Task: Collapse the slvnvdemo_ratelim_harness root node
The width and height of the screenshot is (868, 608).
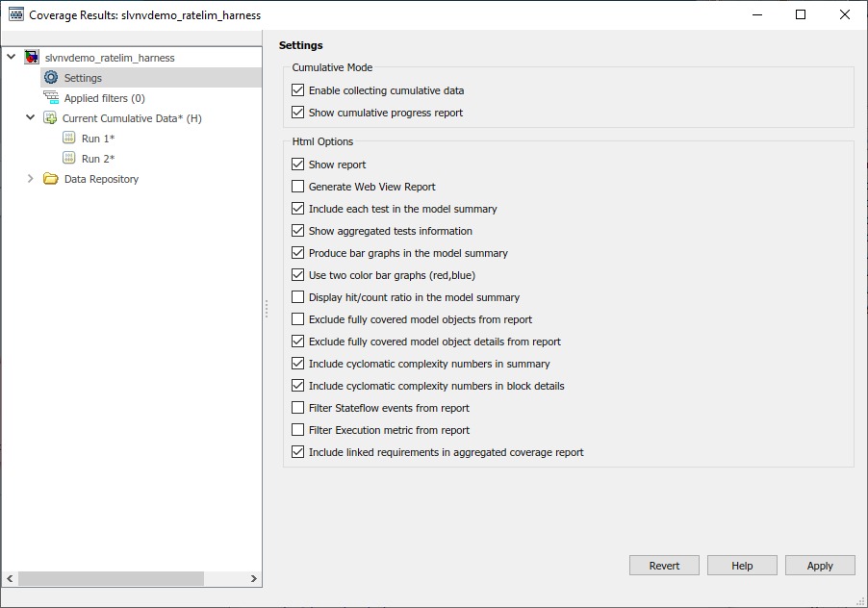Action: [12, 58]
